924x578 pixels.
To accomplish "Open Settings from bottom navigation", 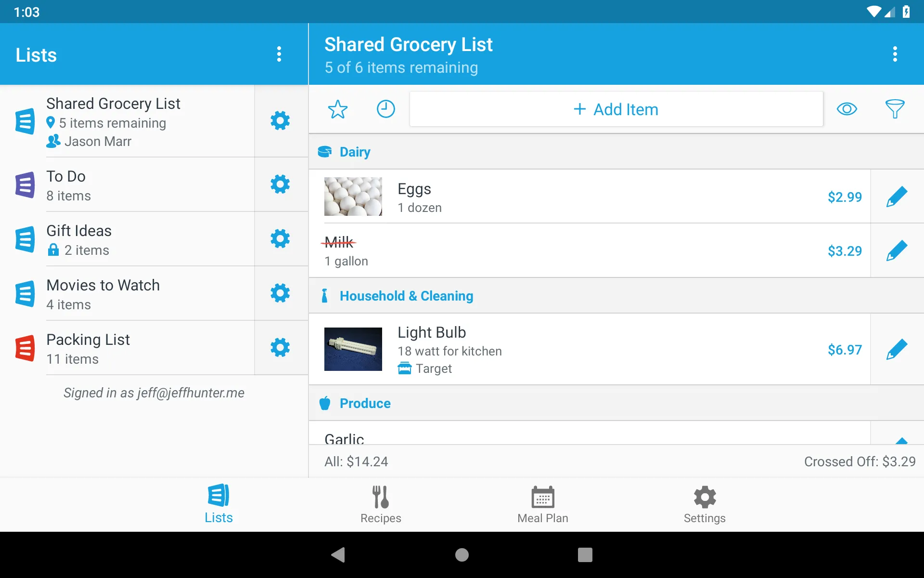I will [x=704, y=504].
